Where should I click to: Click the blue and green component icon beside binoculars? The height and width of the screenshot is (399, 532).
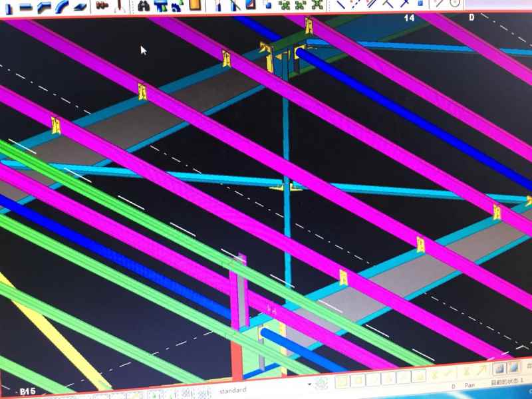161,5
